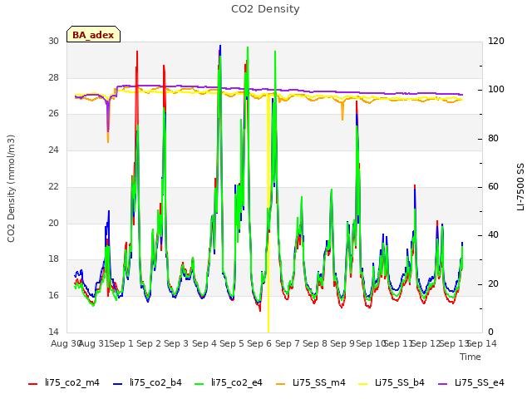Click the 60 tick on right axis
The image size is (532, 399).
493,186
